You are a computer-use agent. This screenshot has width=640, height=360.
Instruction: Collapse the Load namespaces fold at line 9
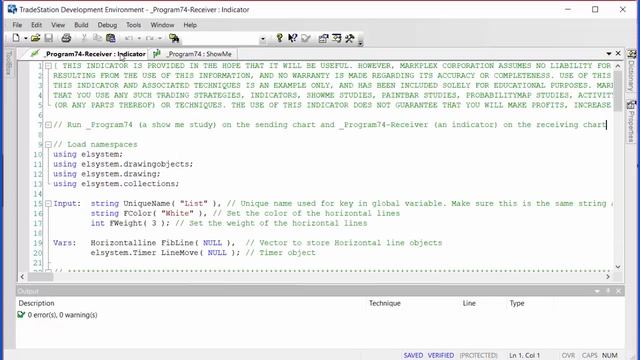click(48, 144)
